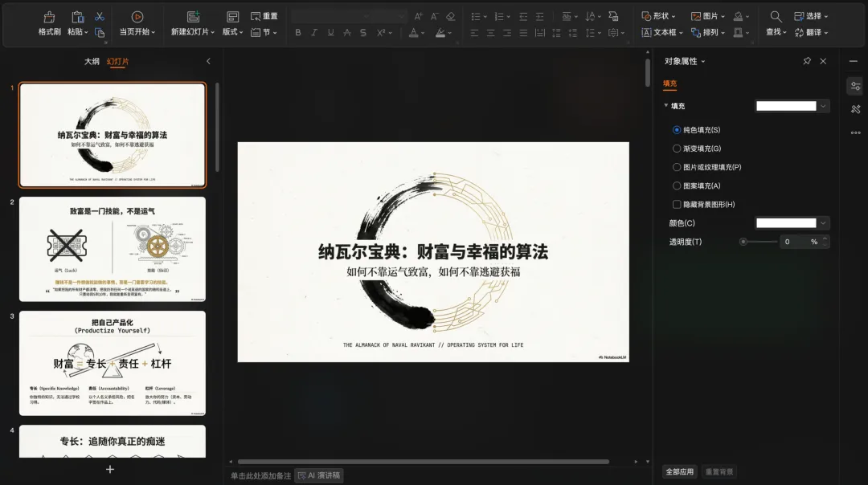Click the Layout (版式) icon
This screenshot has height=485, width=868.
click(232, 17)
